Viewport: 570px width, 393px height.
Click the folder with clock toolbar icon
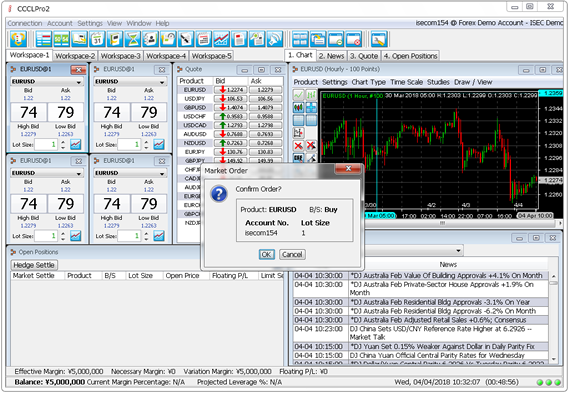tap(168, 39)
